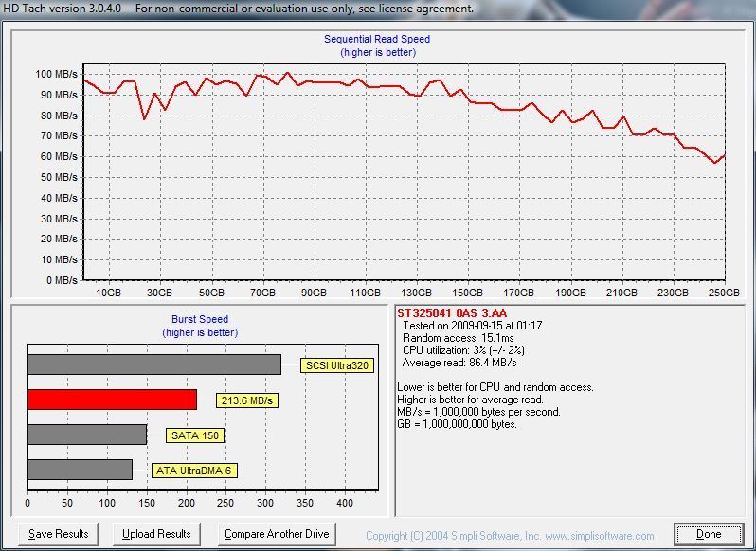Click the gray SATA 150 bar

click(87, 435)
